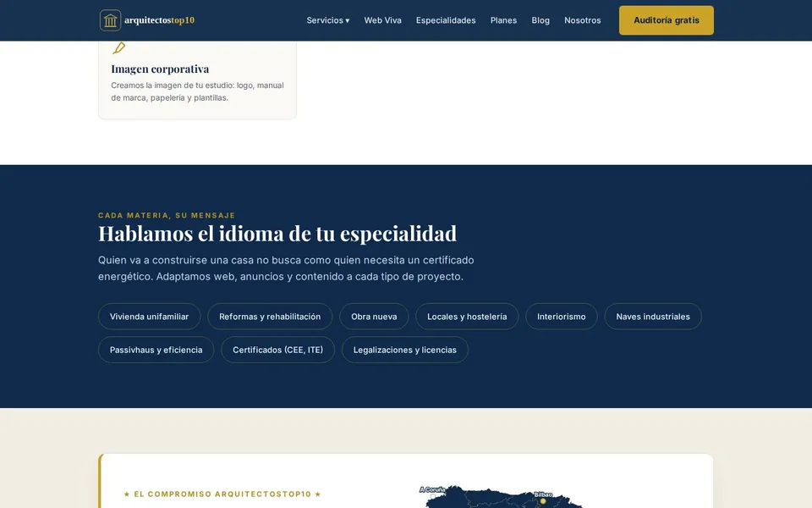Select the Vivienda unifamiliar specialty pill
Image resolution: width=812 pixels, height=508 pixels.
tap(149, 316)
